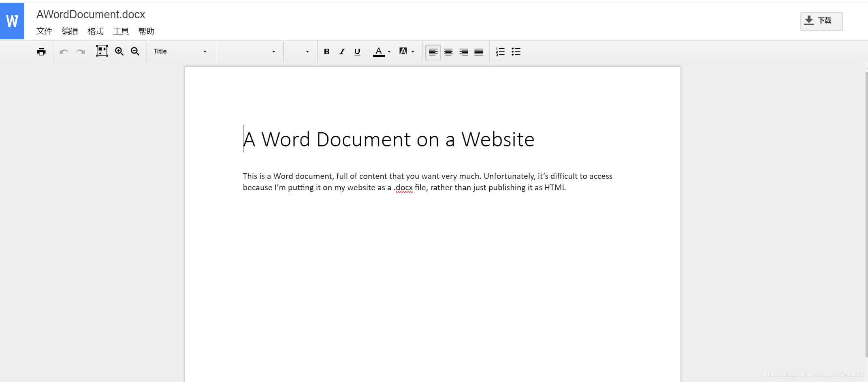
Task: Click the redo arrow icon
Action: [x=80, y=52]
